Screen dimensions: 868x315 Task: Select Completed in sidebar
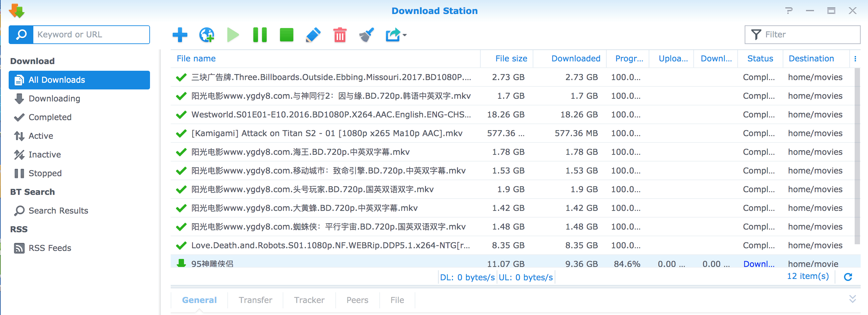click(79, 117)
